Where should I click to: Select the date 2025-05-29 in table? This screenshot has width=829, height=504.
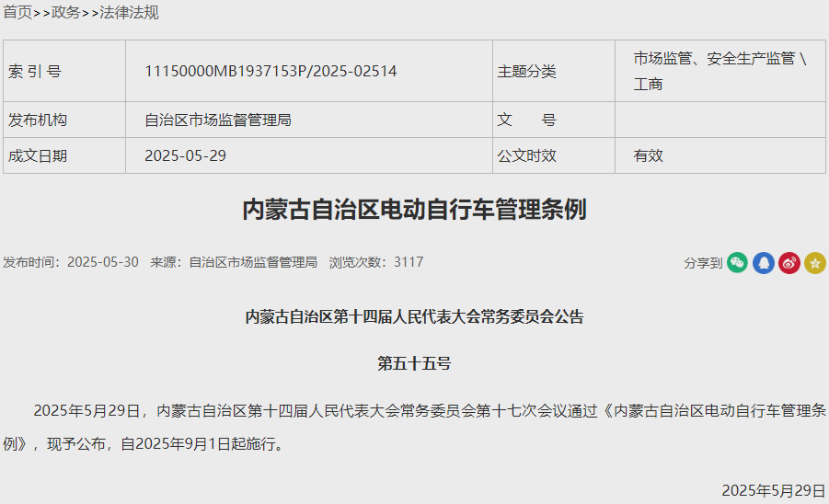(185, 155)
